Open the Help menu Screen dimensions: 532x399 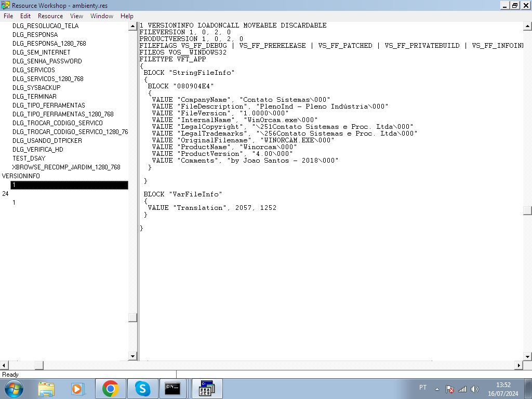tap(127, 16)
